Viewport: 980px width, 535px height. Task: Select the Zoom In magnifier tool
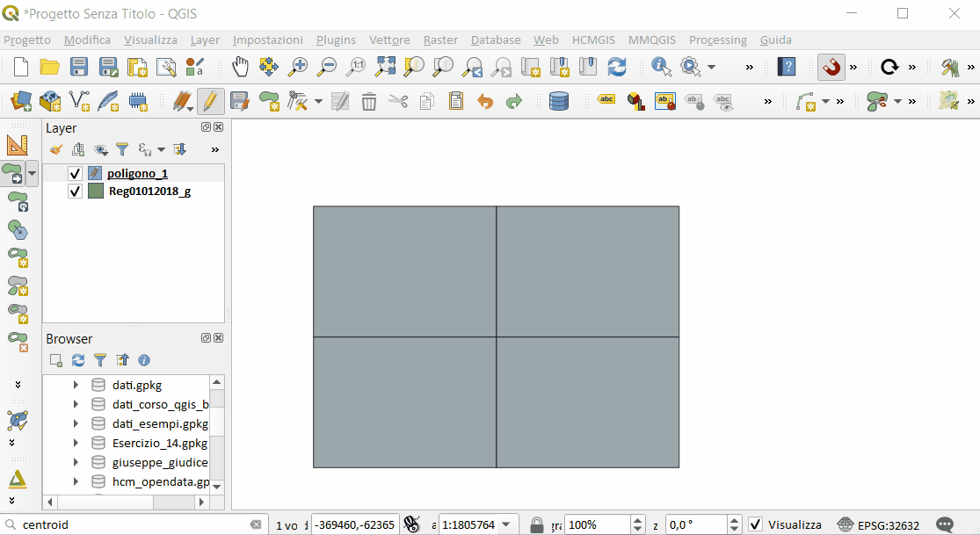tap(298, 67)
